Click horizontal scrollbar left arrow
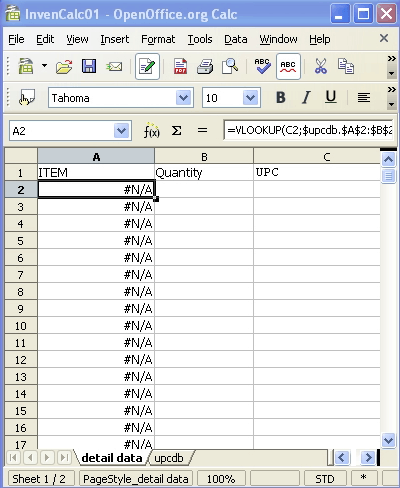400x488 pixels. pyautogui.click(x=342, y=458)
